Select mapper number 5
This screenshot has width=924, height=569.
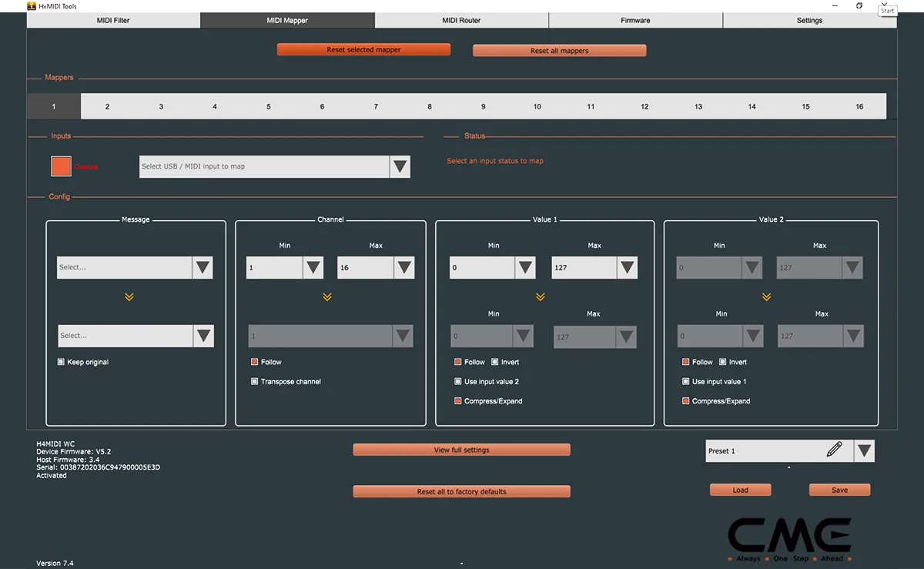click(x=268, y=106)
